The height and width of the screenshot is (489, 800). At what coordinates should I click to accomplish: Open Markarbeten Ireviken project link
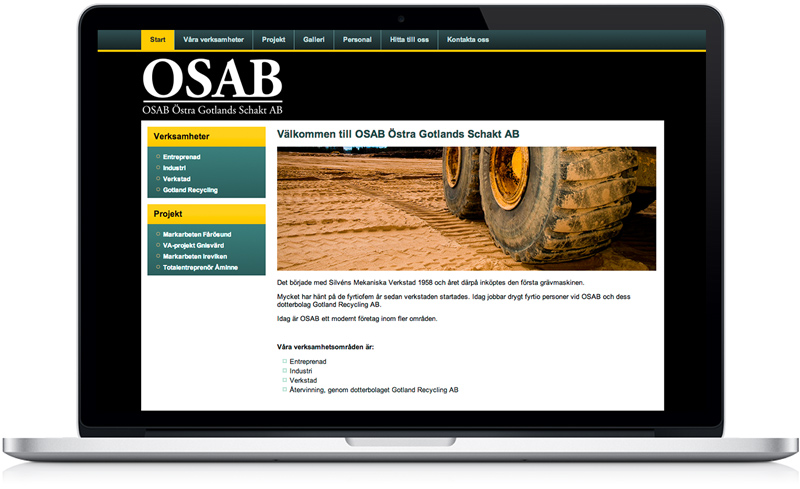pos(195,256)
